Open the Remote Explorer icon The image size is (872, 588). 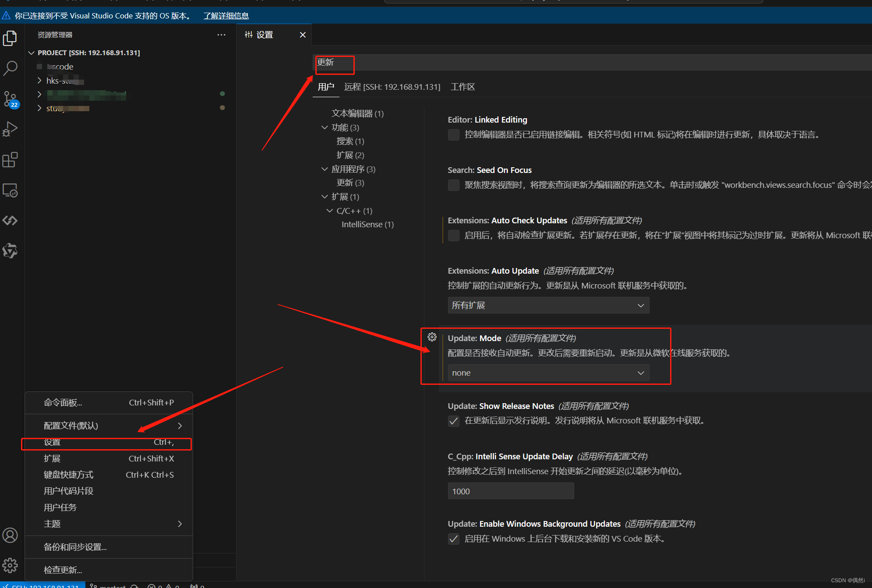click(10, 190)
